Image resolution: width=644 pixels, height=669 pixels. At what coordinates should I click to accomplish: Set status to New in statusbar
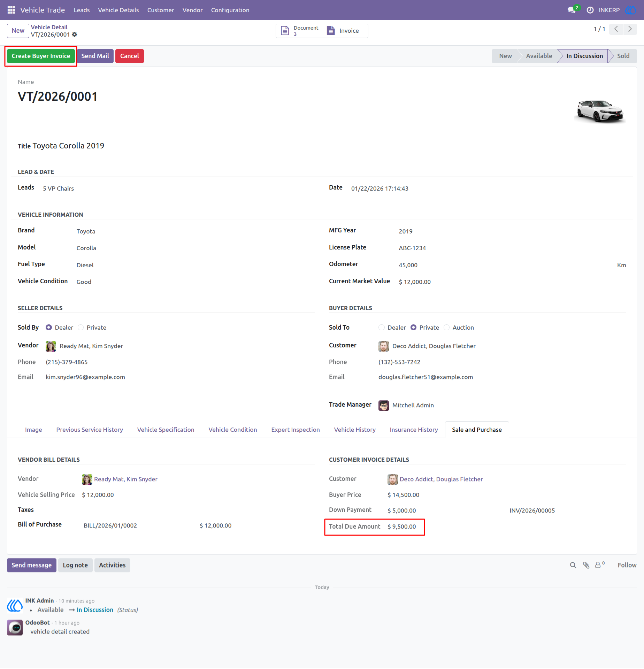tap(505, 56)
